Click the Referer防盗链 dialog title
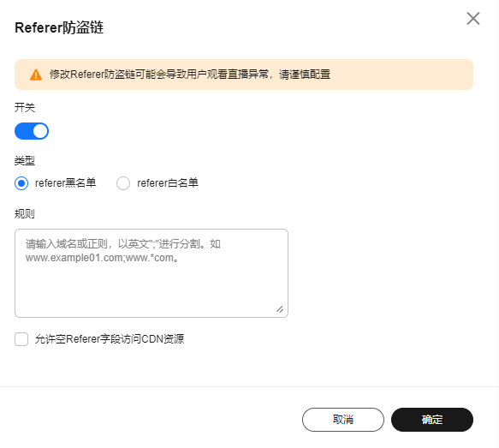Image resolution: width=499 pixels, height=448 pixels. pyautogui.click(x=59, y=27)
